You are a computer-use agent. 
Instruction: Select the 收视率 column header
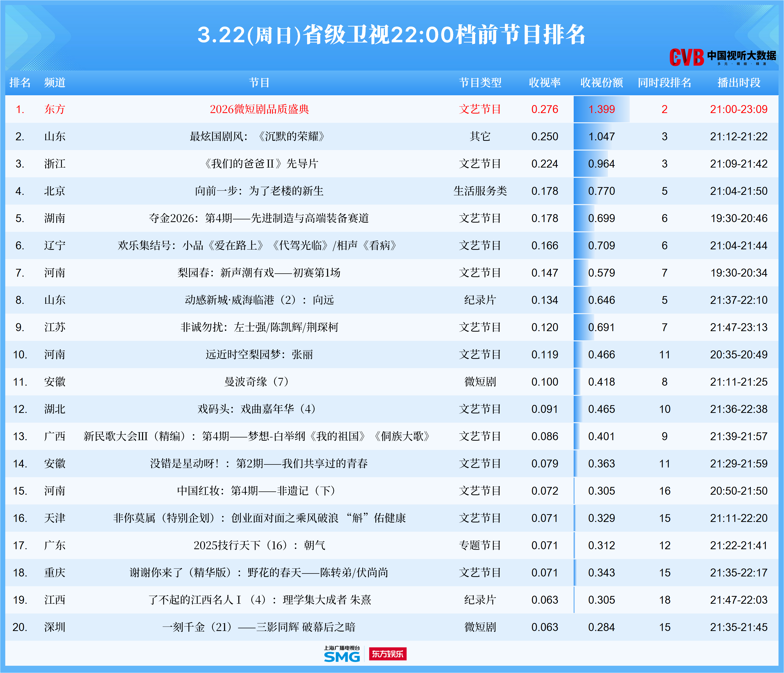tap(544, 83)
